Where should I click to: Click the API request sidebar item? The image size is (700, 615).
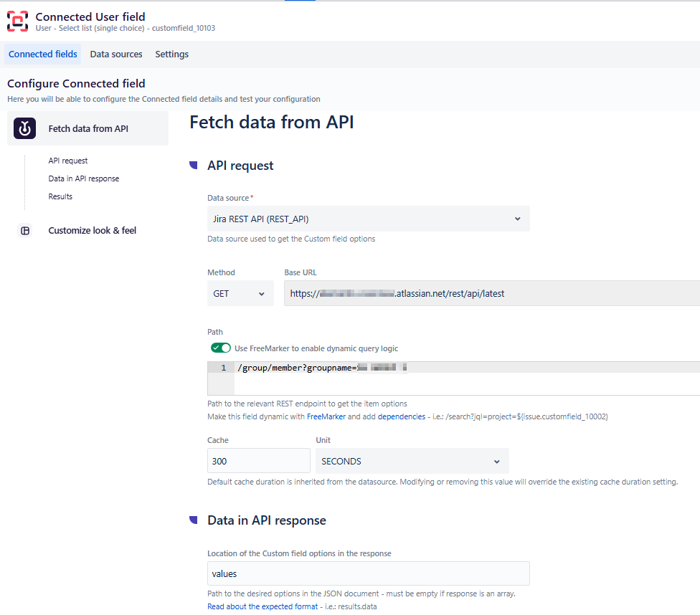[x=69, y=161]
